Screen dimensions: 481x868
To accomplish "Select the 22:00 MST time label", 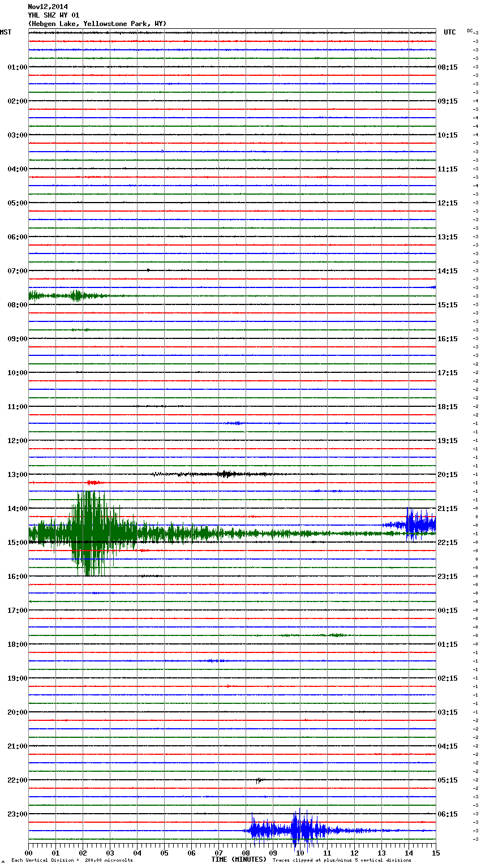I will (17, 780).
